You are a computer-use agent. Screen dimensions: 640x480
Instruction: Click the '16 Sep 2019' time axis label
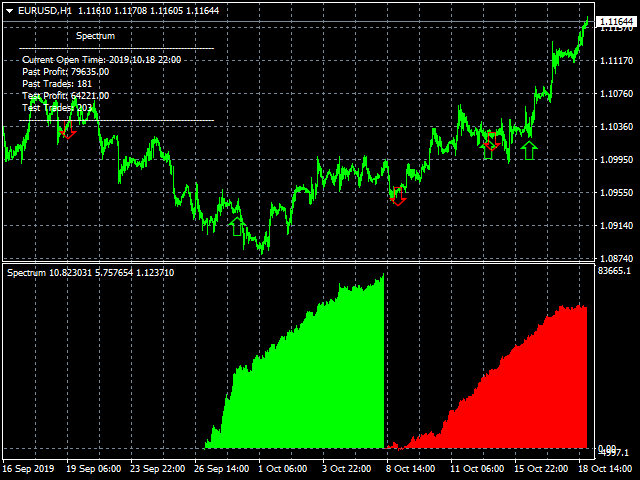click(28, 469)
